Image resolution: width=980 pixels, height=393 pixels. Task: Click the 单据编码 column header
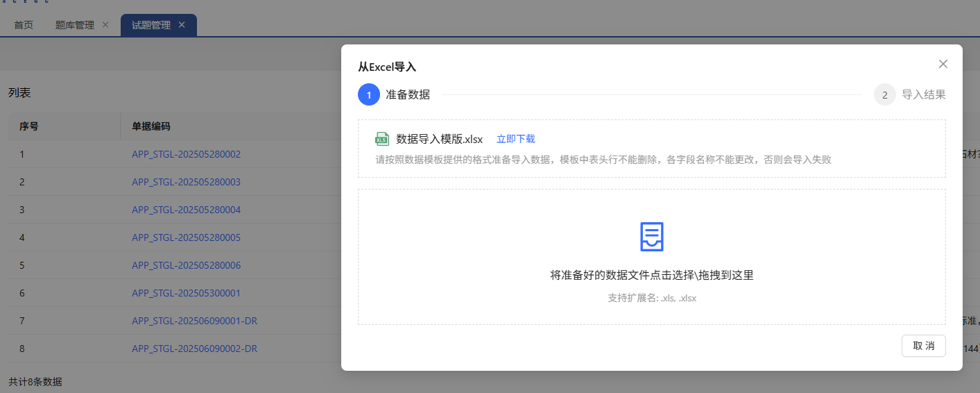coord(151,126)
